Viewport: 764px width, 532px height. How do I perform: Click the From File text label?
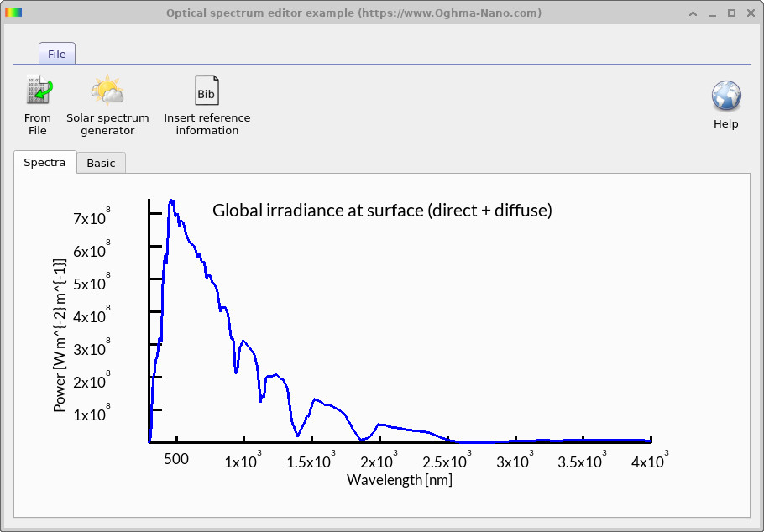[37, 124]
